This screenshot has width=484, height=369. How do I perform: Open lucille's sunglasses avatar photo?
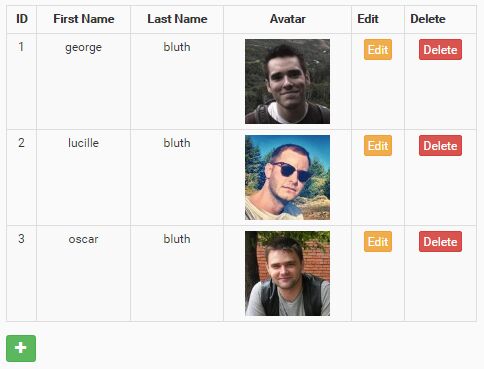tap(287, 177)
